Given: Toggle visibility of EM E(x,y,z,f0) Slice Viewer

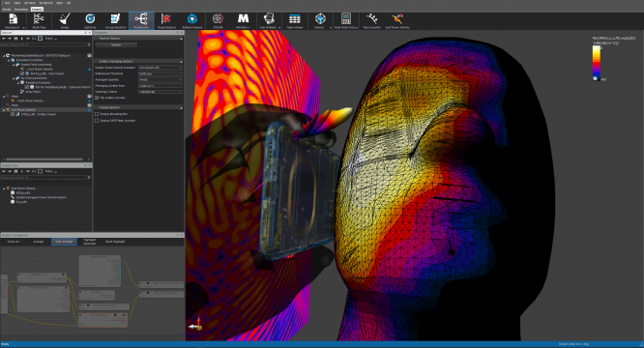Looking at the screenshot, I should (x=22, y=73).
